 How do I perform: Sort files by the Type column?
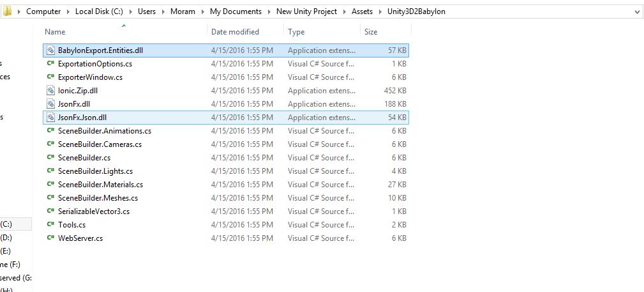pos(296,32)
